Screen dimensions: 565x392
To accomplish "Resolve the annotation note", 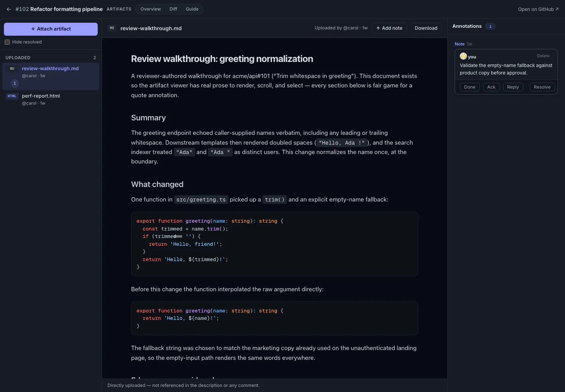I will tap(542, 87).
